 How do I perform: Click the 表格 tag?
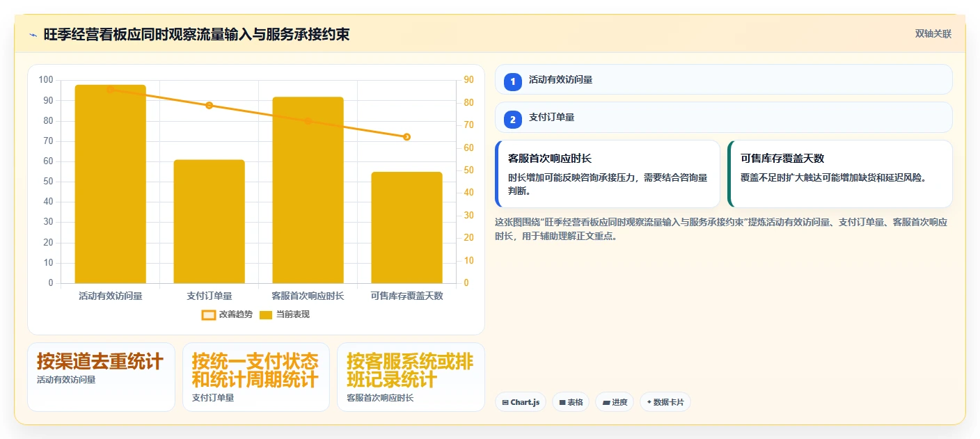click(x=571, y=402)
